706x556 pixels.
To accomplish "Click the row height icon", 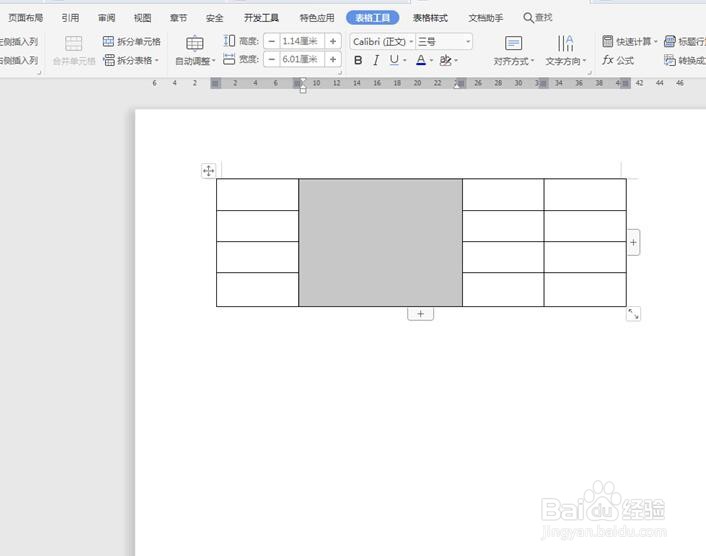I will pyautogui.click(x=229, y=41).
